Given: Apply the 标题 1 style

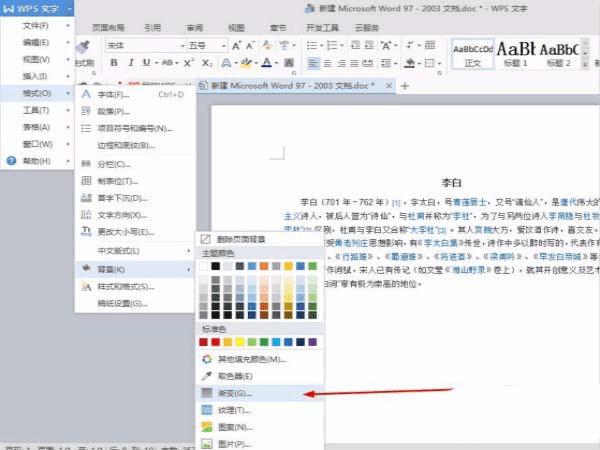Looking at the screenshot, I should [x=515, y=55].
